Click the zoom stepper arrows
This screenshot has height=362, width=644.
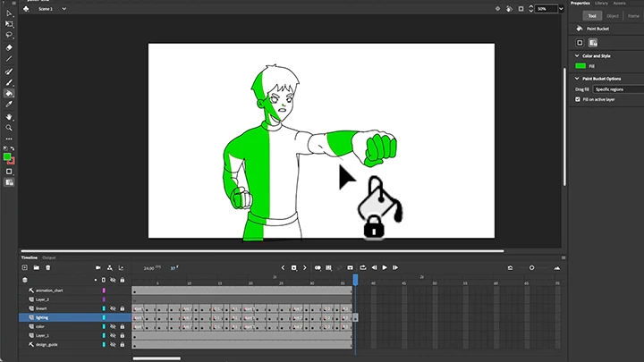click(x=530, y=9)
